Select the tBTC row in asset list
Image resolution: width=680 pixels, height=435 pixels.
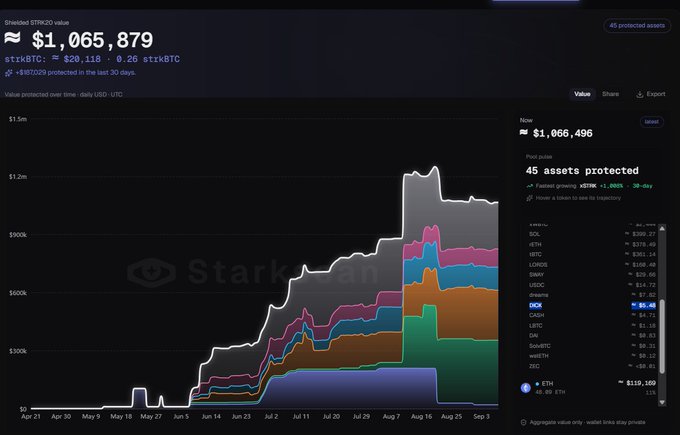tap(592, 255)
